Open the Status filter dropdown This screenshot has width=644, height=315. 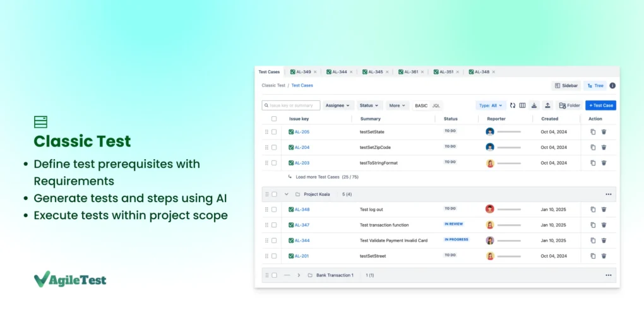[x=369, y=105]
